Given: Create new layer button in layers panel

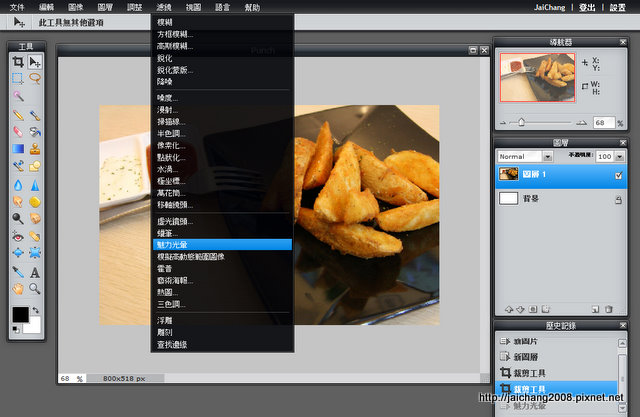Looking at the screenshot, I should (596, 309).
